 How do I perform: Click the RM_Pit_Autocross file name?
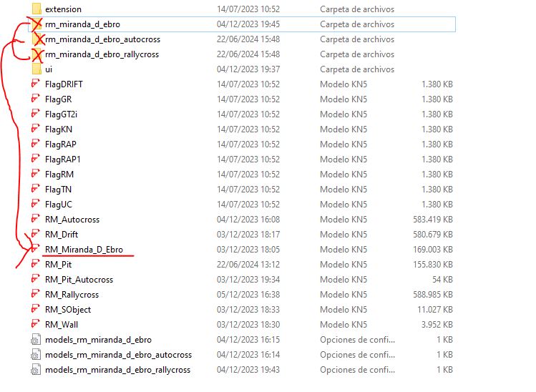[x=79, y=280]
